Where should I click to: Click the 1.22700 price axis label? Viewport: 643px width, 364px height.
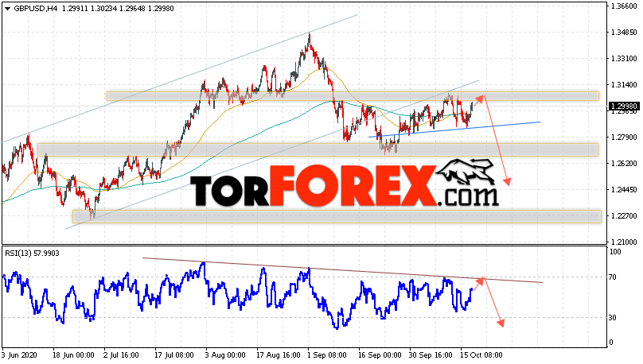[x=624, y=216]
